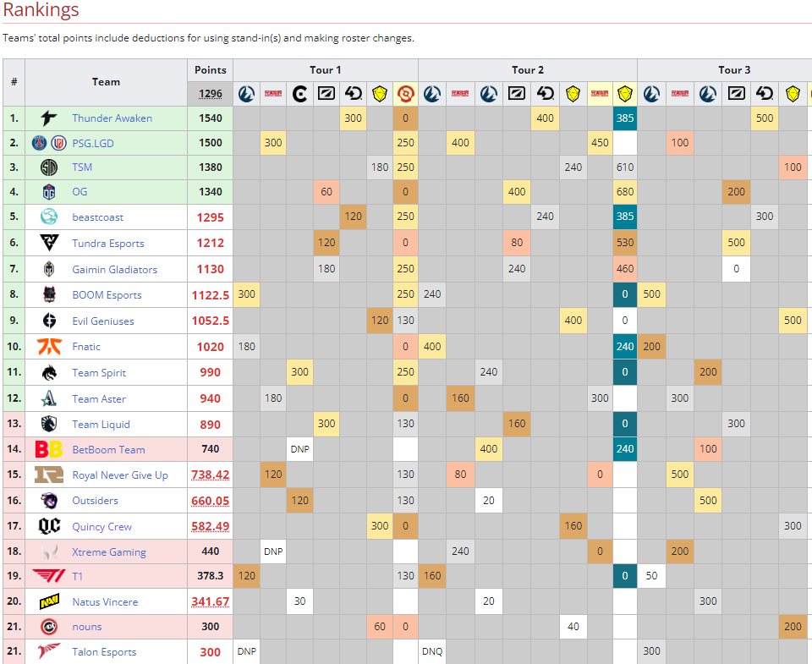Image resolution: width=812 pixels, height=664 pixels.
Task: Click the Thunder Awaken team logo
Action: (49, 118)
